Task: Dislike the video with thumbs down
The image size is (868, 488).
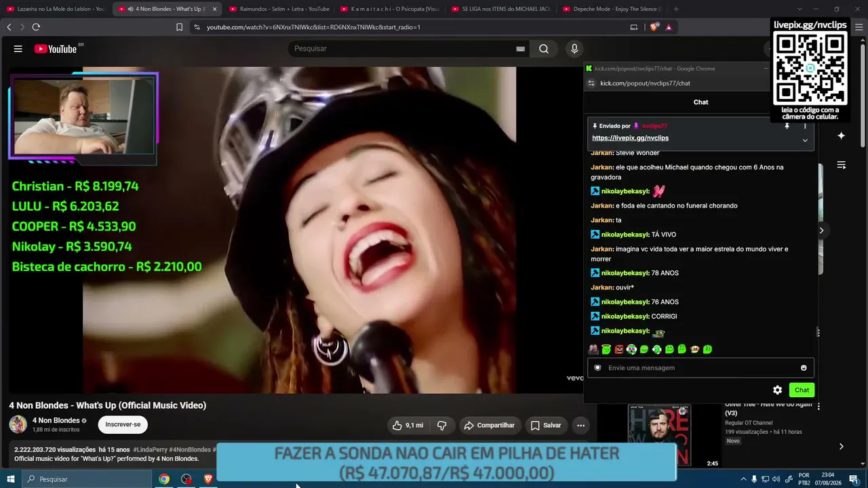Action: tap(442, 426)
